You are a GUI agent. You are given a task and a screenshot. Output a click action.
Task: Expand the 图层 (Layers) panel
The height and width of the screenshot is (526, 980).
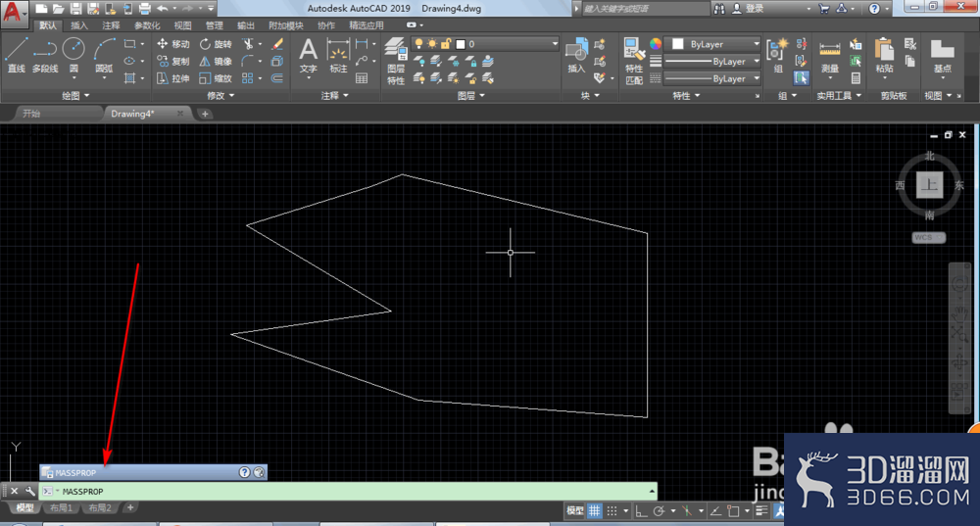[x=470, y=96]
